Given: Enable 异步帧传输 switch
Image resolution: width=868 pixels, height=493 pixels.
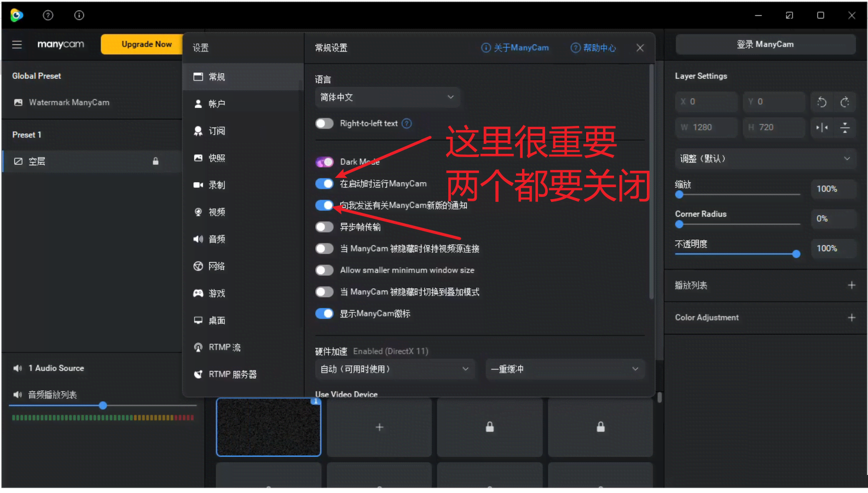Looking at the screenshot, I should (325, 227).
